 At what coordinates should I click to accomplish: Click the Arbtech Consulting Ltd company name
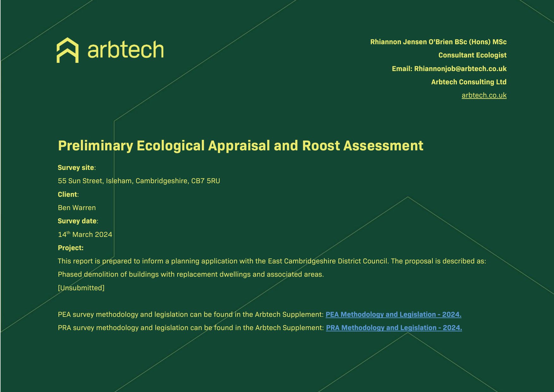(x=469, y=82)
